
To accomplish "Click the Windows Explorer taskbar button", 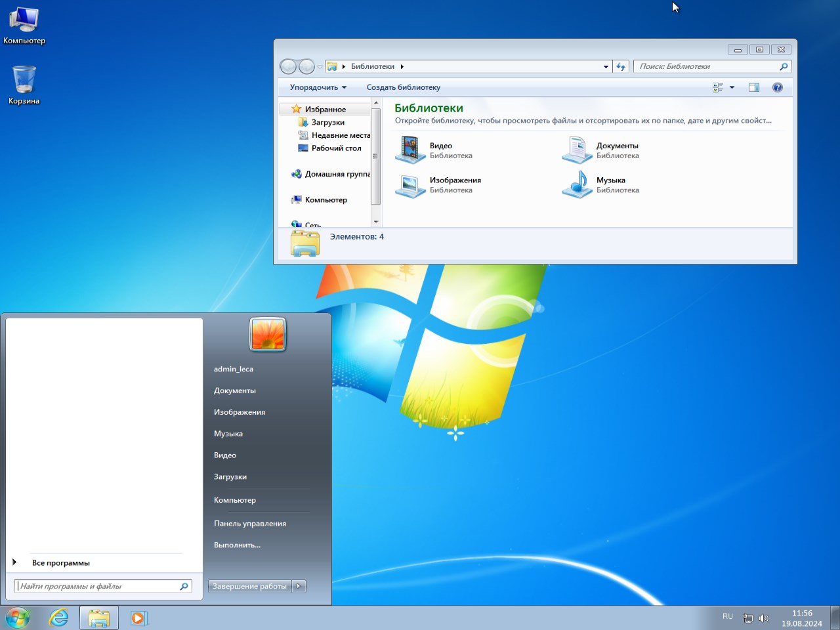I will pyautogui.click(x=99, y=618).
